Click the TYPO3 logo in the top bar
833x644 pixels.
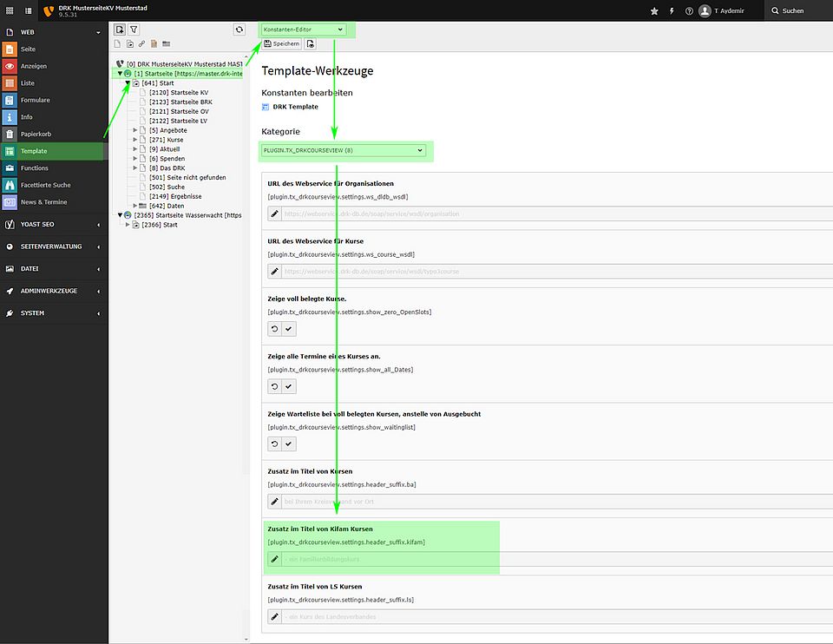coord(48,10)
